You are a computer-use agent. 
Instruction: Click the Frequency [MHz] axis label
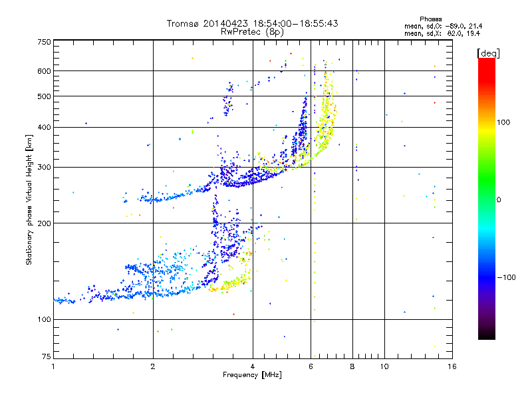(x=252, y=374)
